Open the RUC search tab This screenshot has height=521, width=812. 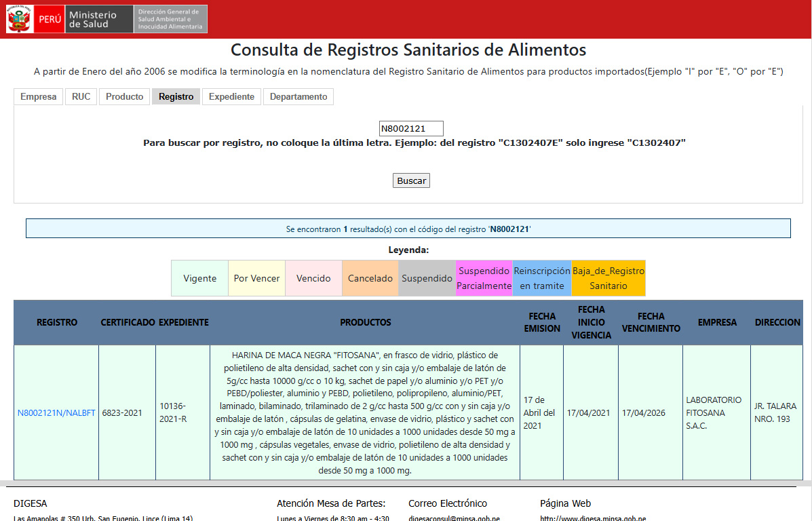tap(81, 97)
